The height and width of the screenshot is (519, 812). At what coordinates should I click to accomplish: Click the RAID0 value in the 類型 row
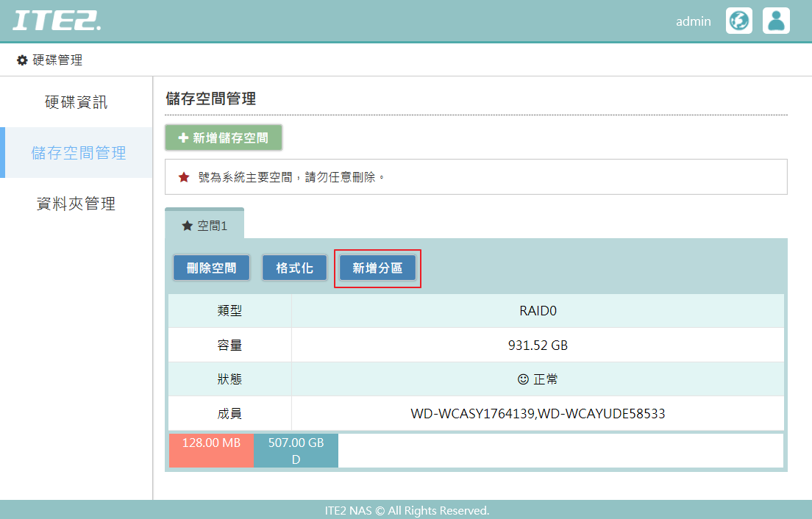536,311
